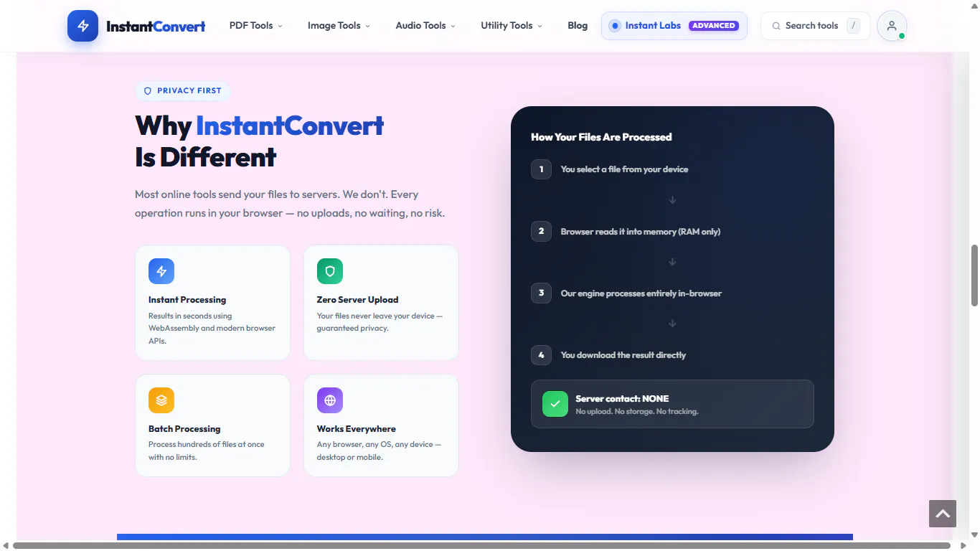Click the shield icon in Privacy First badge

(x=148, y=91)
